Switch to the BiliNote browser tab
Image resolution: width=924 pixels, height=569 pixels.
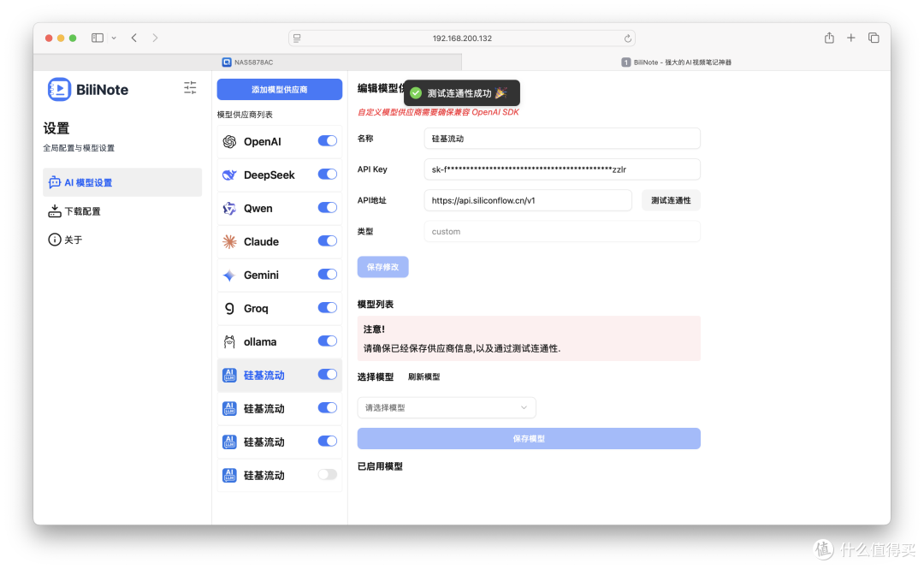coord(676,62)
